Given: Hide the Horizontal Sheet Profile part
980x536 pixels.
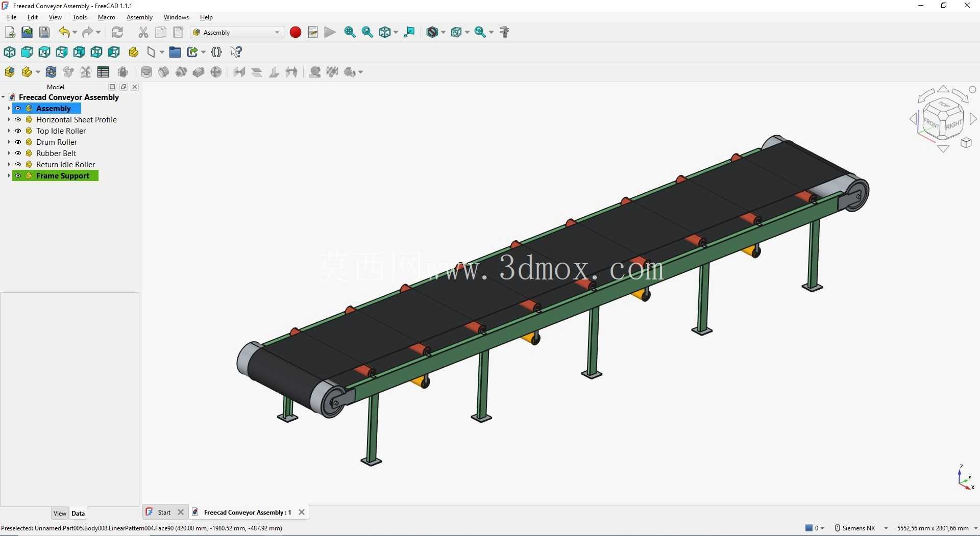Looking at the screenshot, I should [x=18, y=120].
